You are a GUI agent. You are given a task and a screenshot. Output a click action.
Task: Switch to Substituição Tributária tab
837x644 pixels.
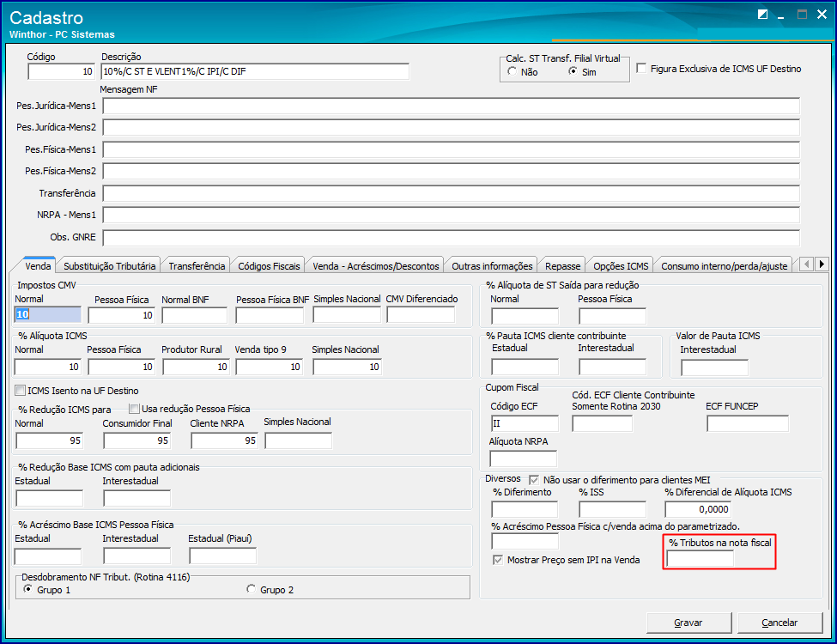point(109,266)
